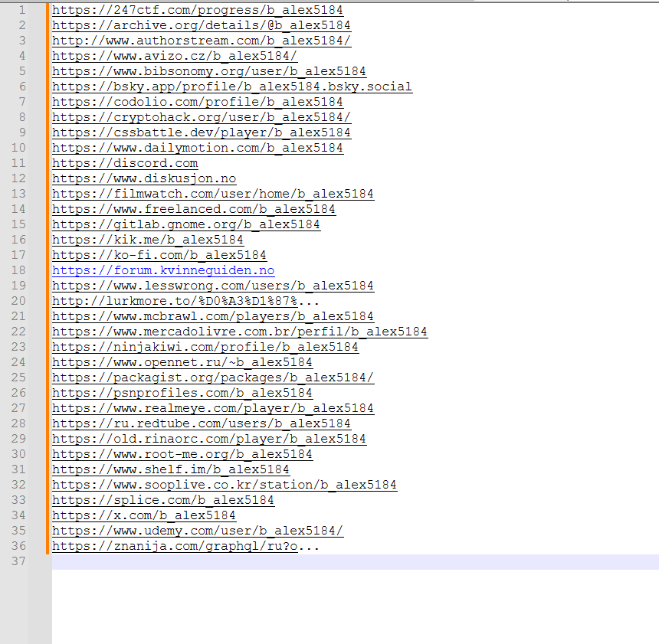This screenshot has height=644, width=659.
Task: Open the authorstream.com link
Action: click(202, 41)
